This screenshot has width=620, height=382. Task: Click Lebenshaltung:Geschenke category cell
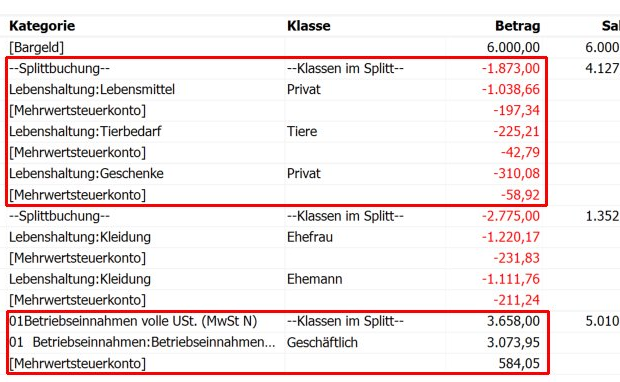86,174
